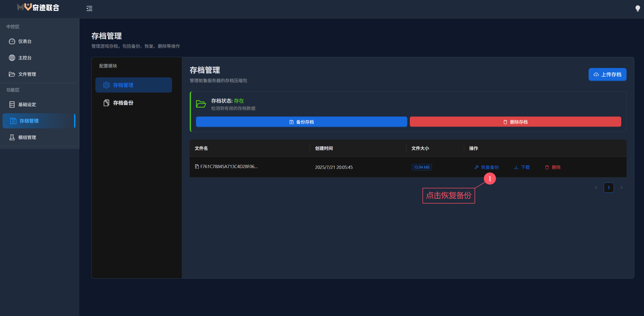Click the 配置模块 panel label
Viewport: 644px width, 316px height.
coord(108,66)
